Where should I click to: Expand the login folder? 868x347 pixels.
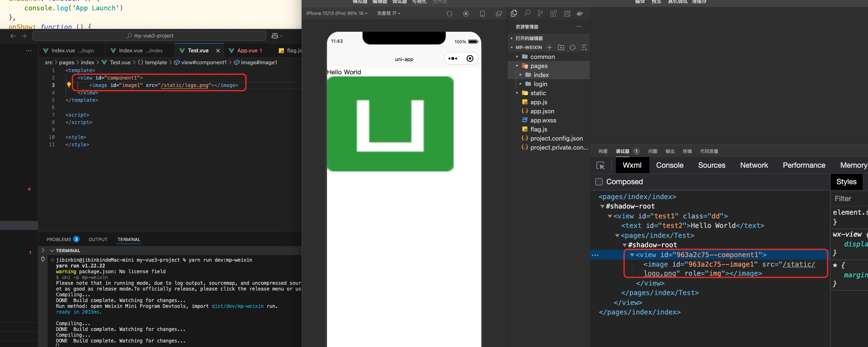click(520, 84)
